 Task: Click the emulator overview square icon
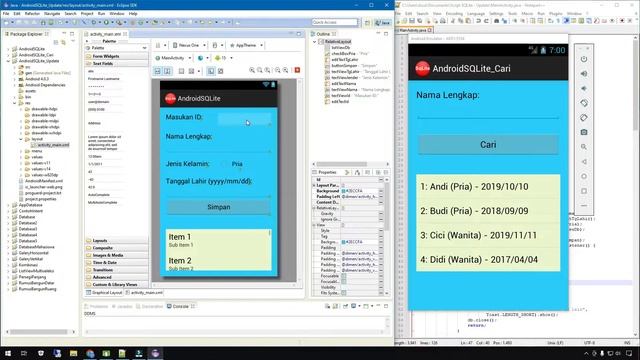pos(584,191)
